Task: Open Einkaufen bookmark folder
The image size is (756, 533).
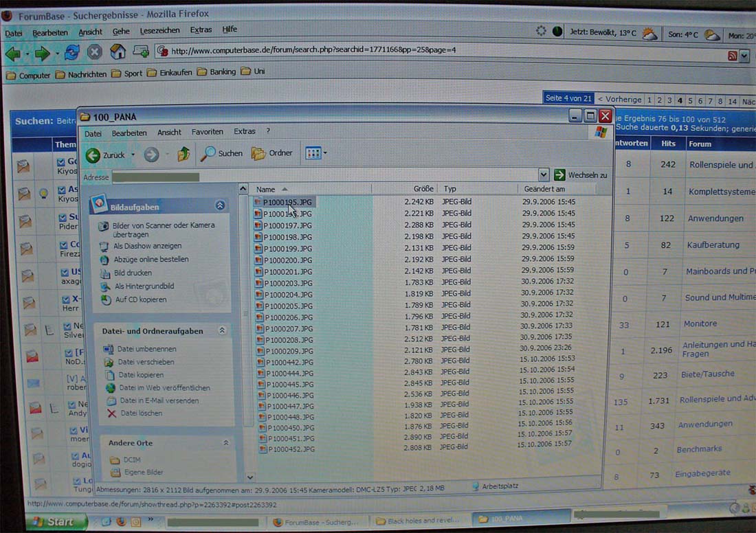Action: click(x=169, y=73)
